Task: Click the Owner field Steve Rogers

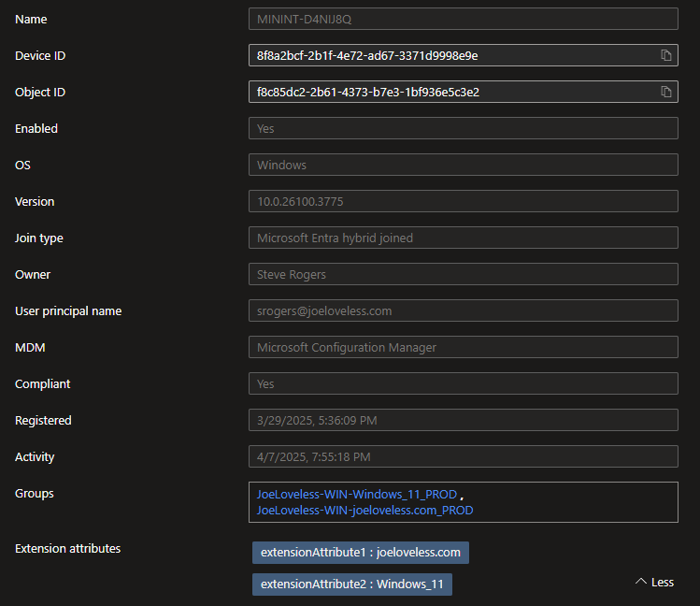Action: tap(463, 274)
